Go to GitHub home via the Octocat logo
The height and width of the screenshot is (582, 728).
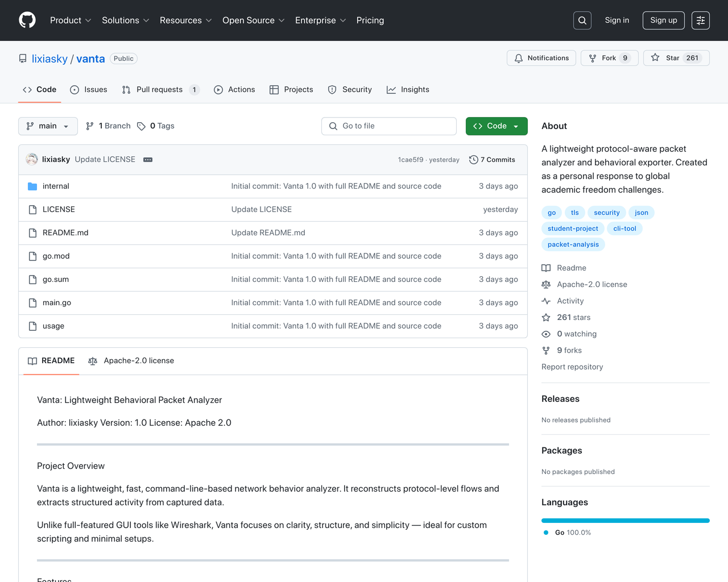tap(27, 20)
